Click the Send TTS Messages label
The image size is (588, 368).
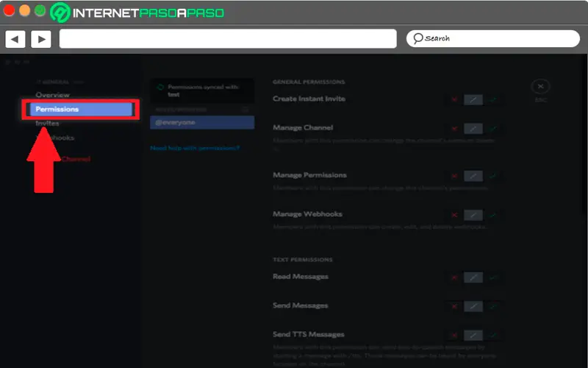point(309,334)
